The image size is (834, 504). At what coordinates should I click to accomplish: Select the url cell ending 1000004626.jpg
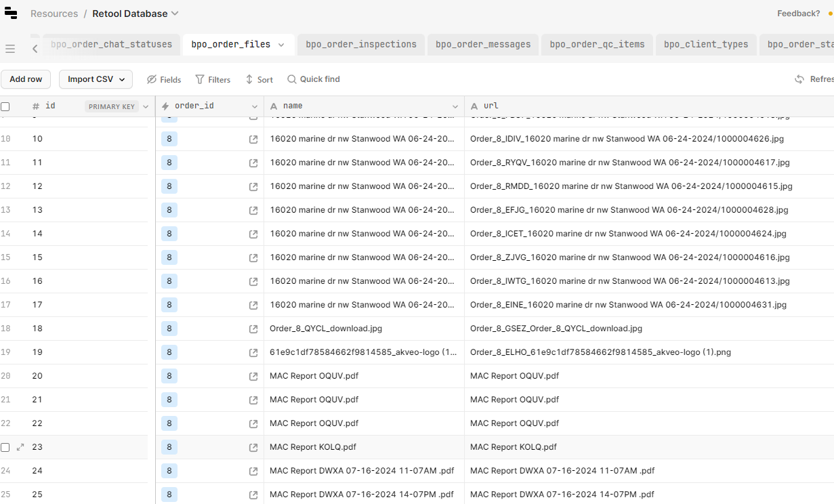[x=649, y=139]
